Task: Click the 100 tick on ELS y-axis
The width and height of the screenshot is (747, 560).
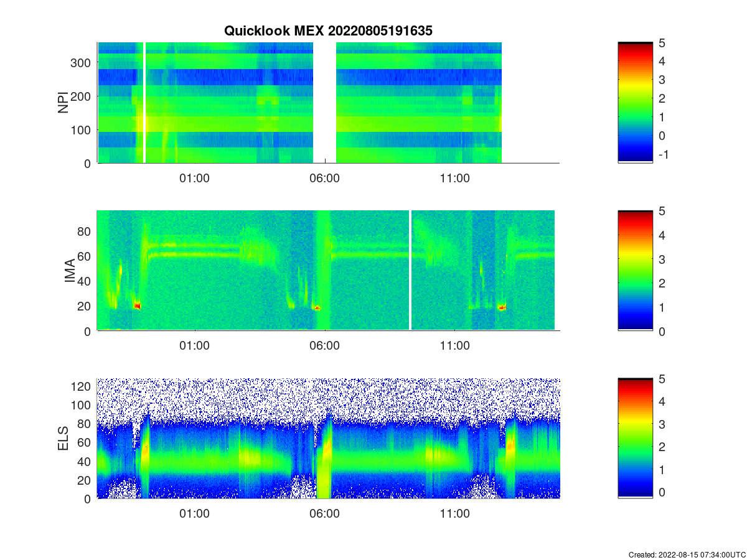Action: pos(82,405)
